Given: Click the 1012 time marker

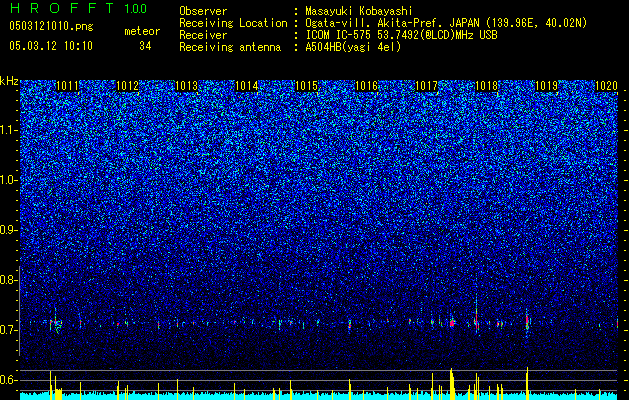Looking at the screenshot, I should [128, 86].
